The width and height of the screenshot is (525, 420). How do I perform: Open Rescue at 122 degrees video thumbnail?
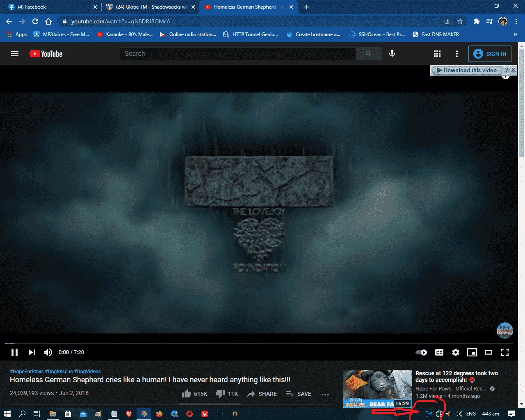377,389
